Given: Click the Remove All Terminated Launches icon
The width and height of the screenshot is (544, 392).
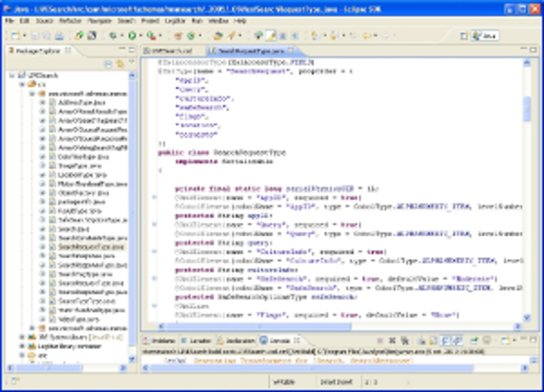Looking at the screenshot, I should coord(405,341).
